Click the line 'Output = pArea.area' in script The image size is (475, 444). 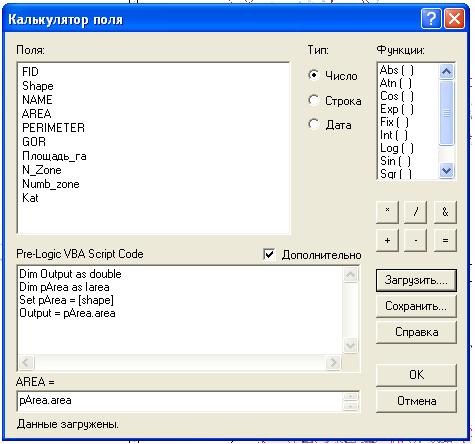coord(67,313)
